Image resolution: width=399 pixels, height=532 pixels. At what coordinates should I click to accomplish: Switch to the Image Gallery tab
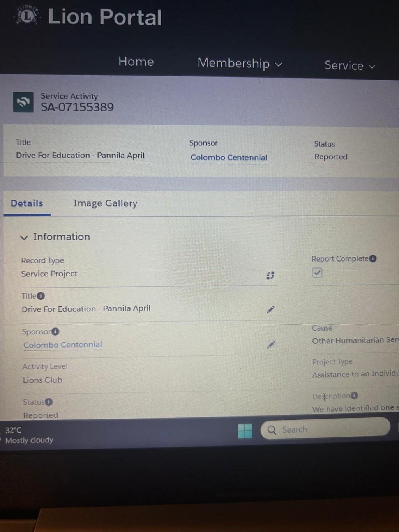[105, 203]
